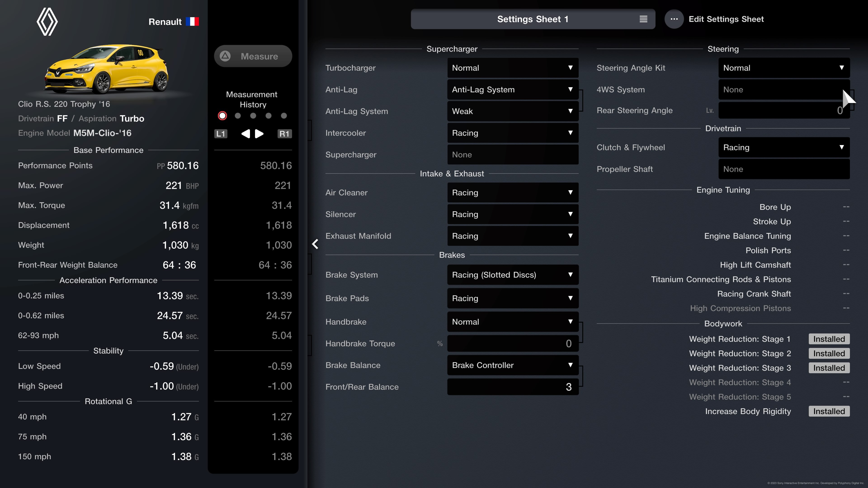Toggle the second measurement history dot
Screen dimensions: 868x488
[237, 116]
